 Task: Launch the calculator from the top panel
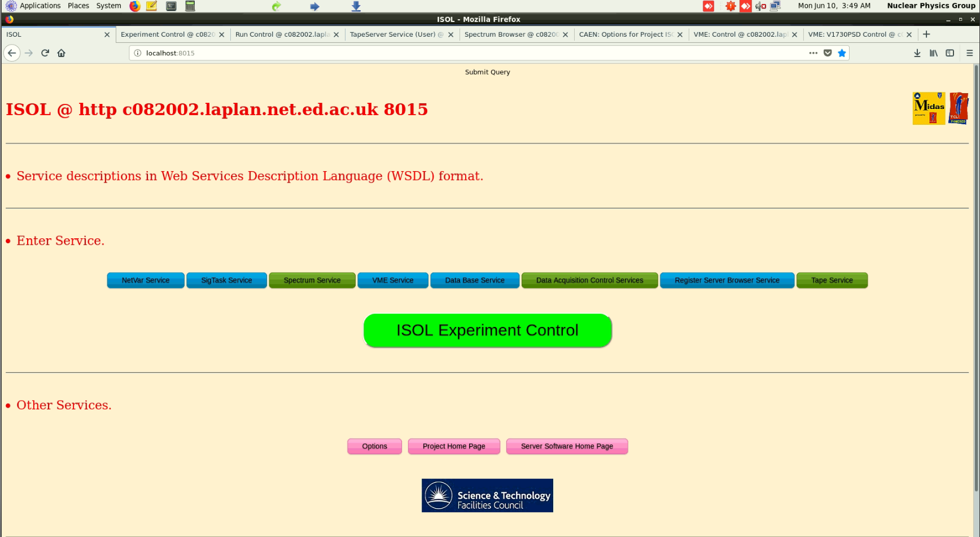point(190,6)
